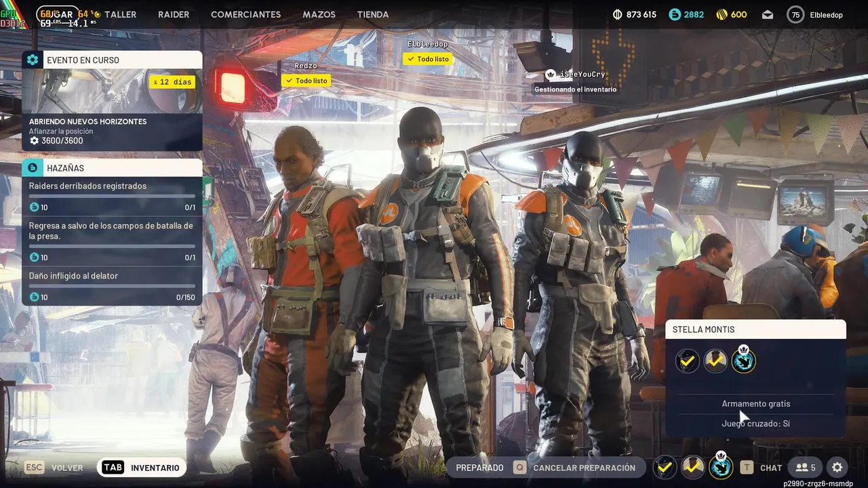This screenshot has width=868, height=488.
Task: Click the ESC key prompt icon
Action: point(35,468)
